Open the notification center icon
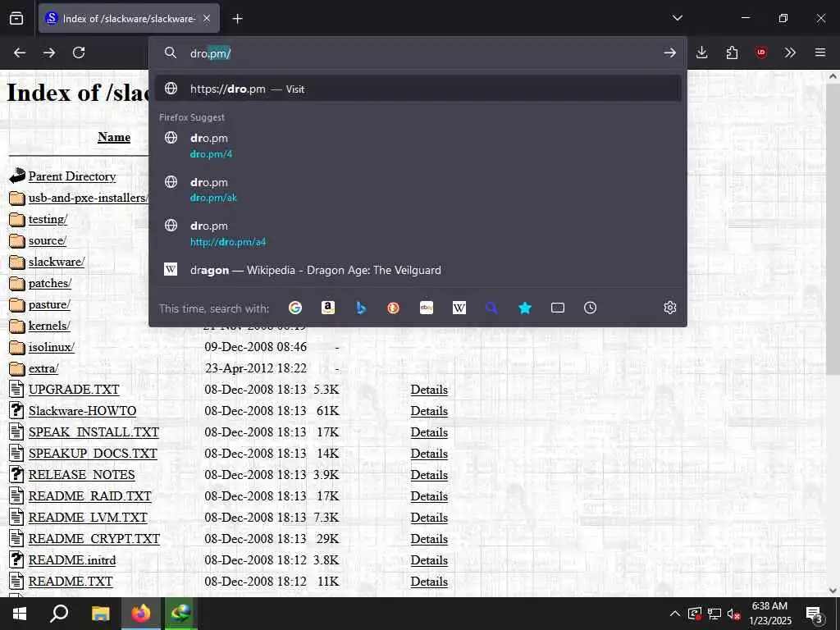840x630 pixels. [814, 614]
